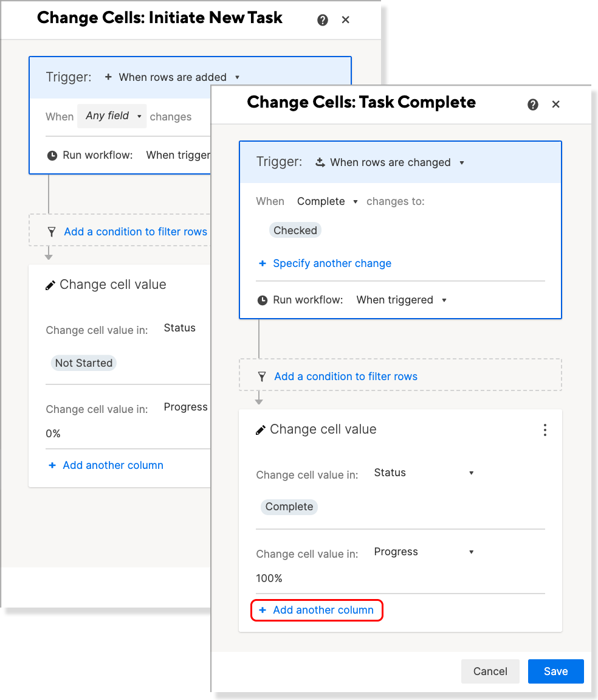Select the Checked value chip

point(295,230)
